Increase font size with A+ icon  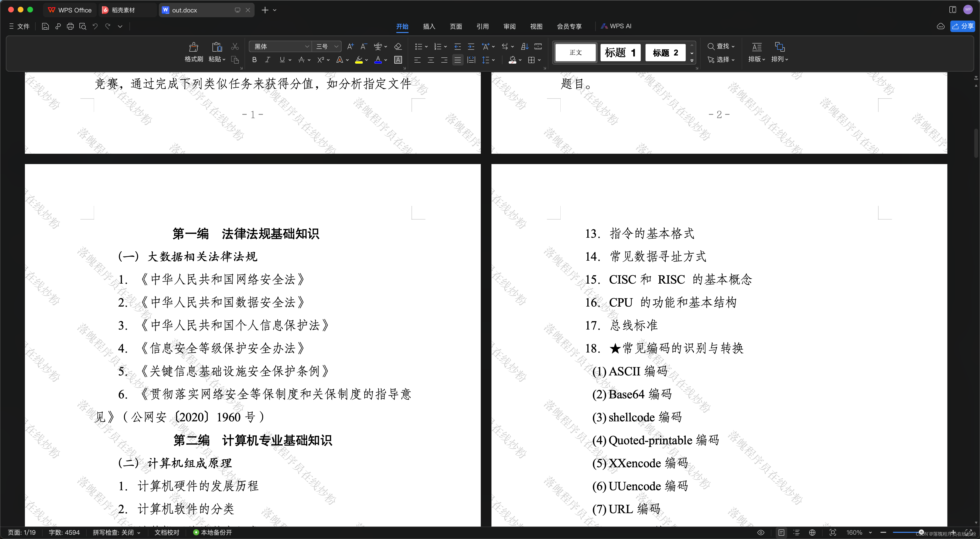pos(350,46)
